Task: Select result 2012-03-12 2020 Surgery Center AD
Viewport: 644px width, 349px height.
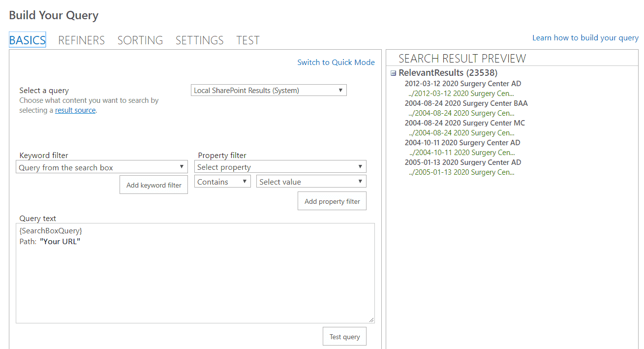Action: (x=463, y=84)
